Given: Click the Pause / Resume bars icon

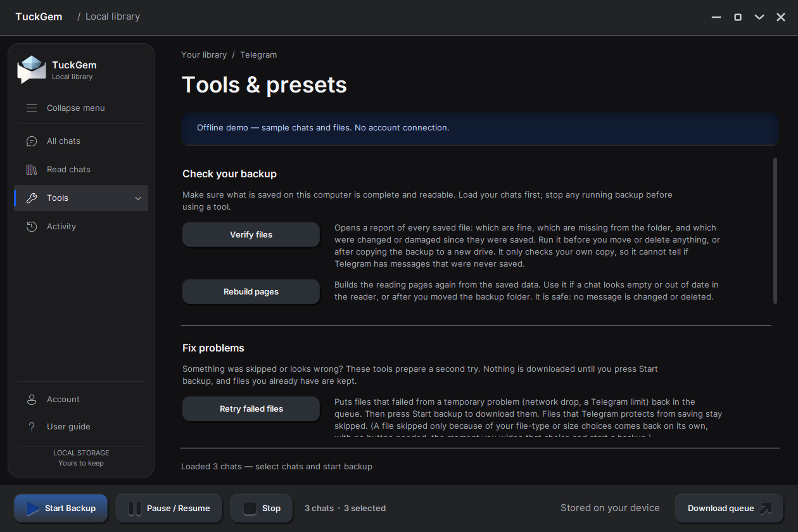Looking at the screenshot, I should [x=135, y=509].
